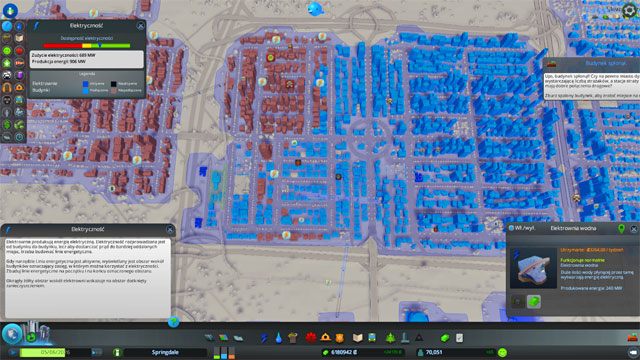Open the Healthcare build menu

pos(311,338)
